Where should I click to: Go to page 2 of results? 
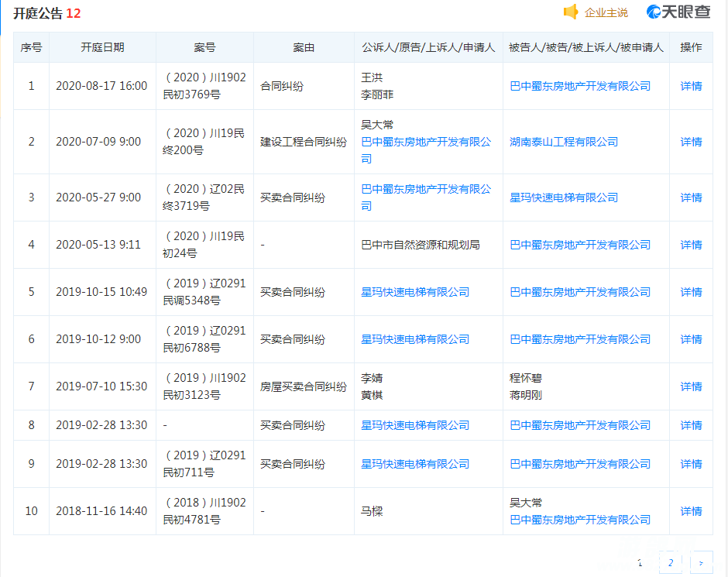[671, 562]
